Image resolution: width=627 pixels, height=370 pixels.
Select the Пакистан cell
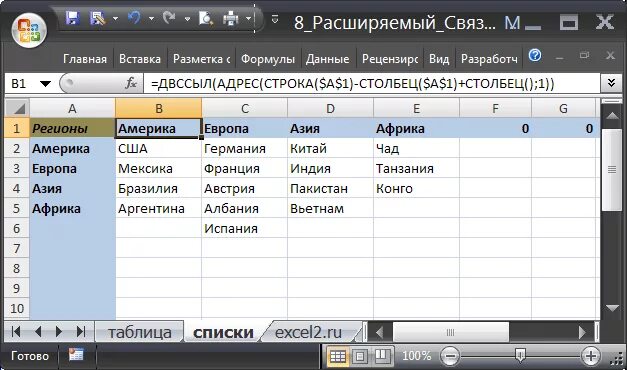click(x=330, y=188)
